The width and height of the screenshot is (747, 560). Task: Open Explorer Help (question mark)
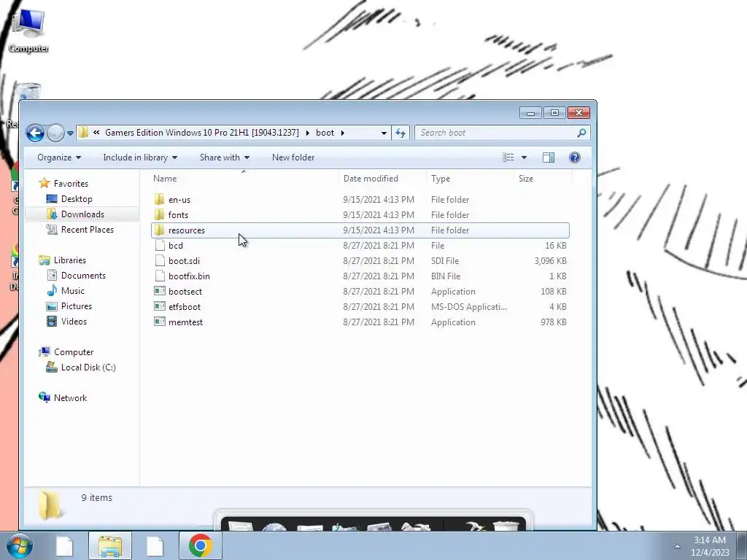[x=575, y=157]
